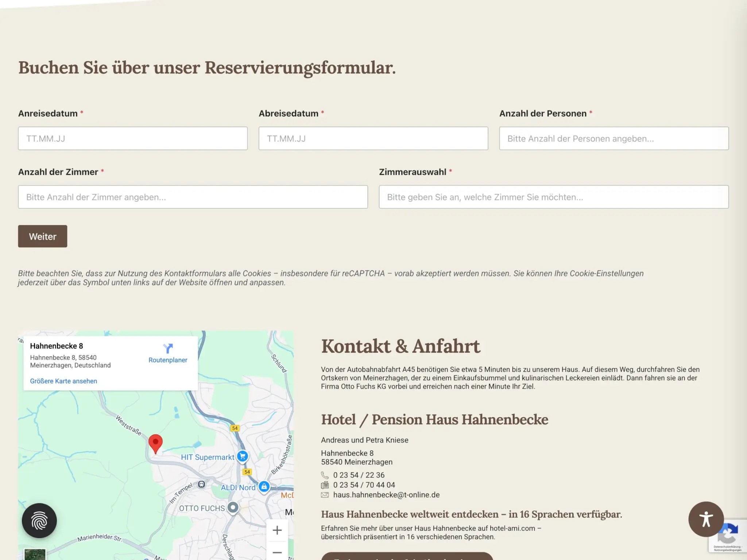Open the accessibility options button
Viewport: 747px width, 560px height.
(x=706, y=519)
